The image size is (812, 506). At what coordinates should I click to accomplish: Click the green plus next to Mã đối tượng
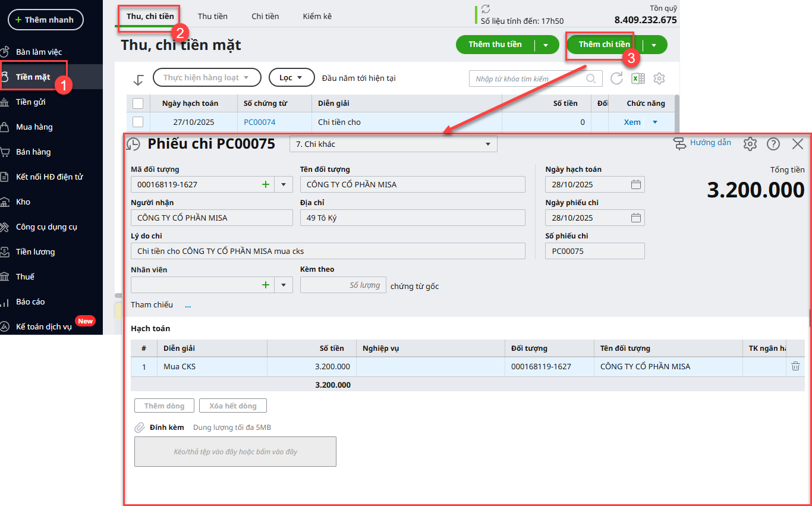pyautogui.click(x=266, y=184)
